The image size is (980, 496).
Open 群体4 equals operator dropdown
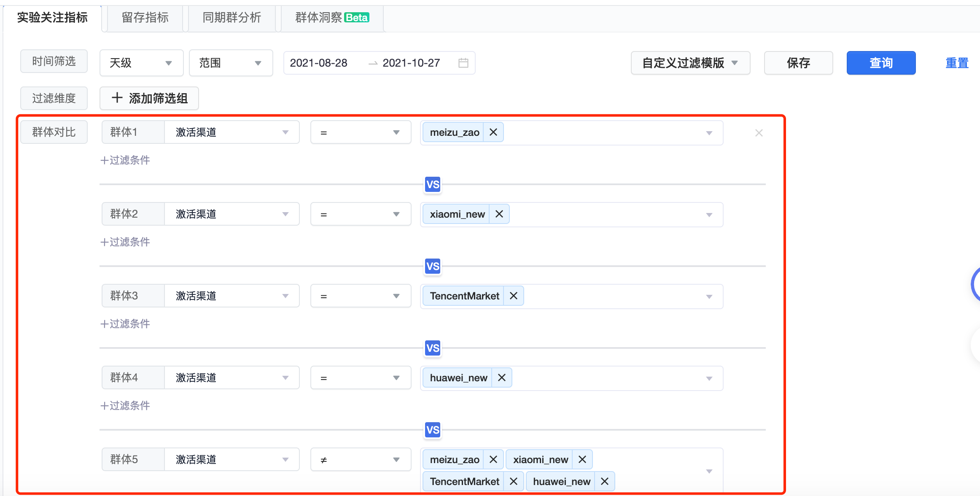click(x=361, y=378)
